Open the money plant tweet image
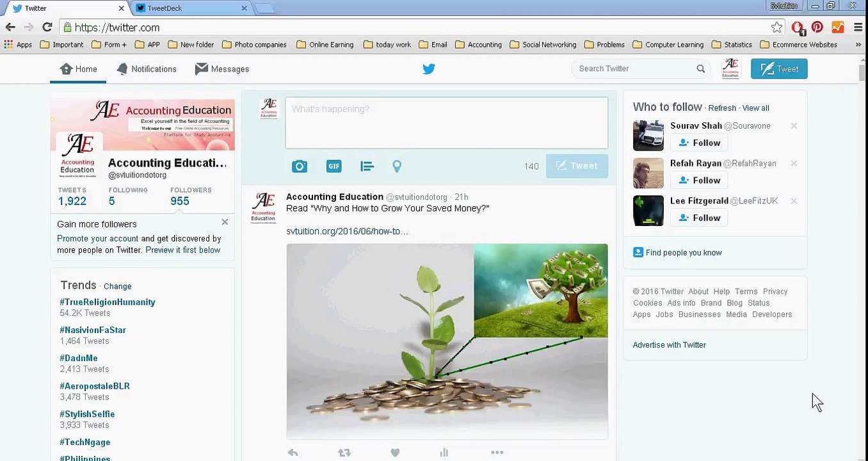Viewport: 868px width, 461px height. (447, 341)
